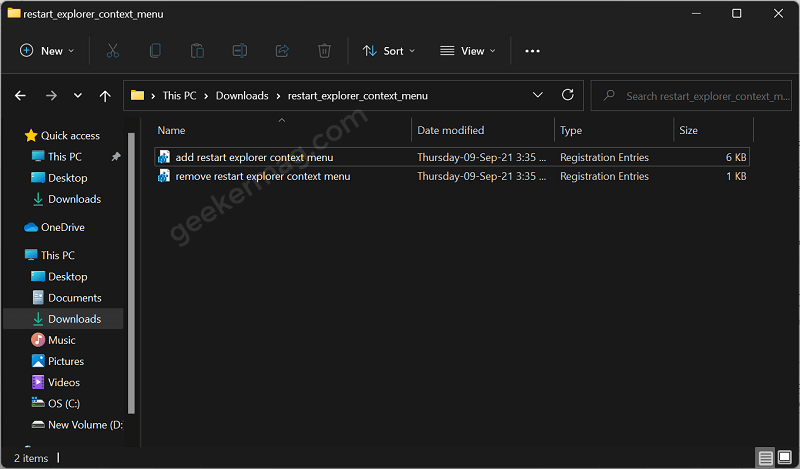800x469 pixels.
Task: Open the Sort options dropdown
Action: coord(389,51)
